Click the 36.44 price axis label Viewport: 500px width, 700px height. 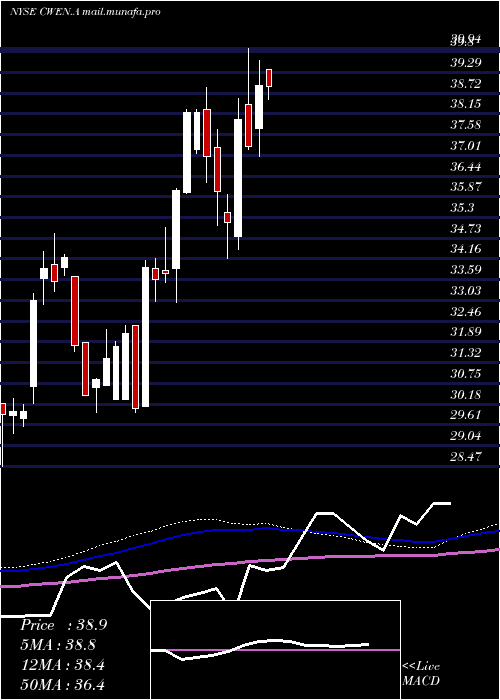[466, 167]
